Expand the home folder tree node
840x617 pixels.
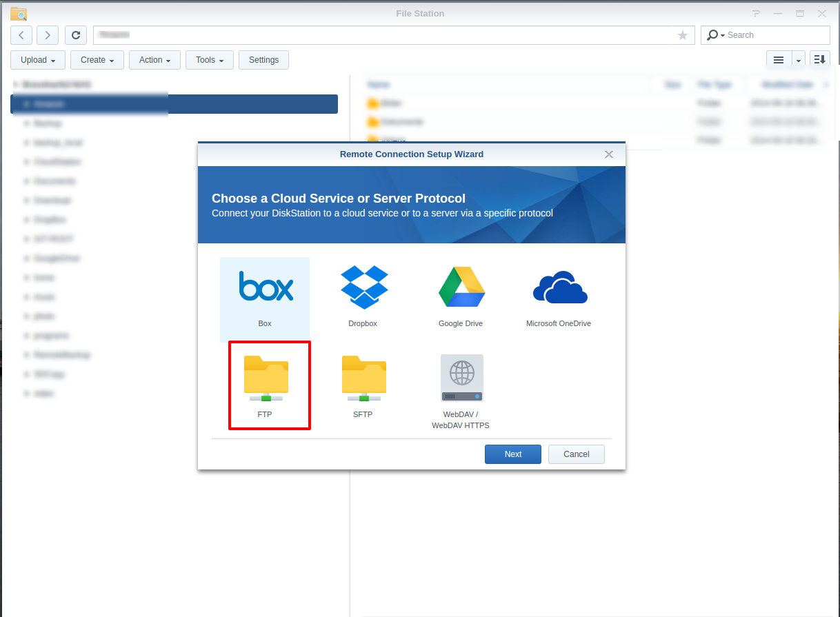click(x=26, y=278)
